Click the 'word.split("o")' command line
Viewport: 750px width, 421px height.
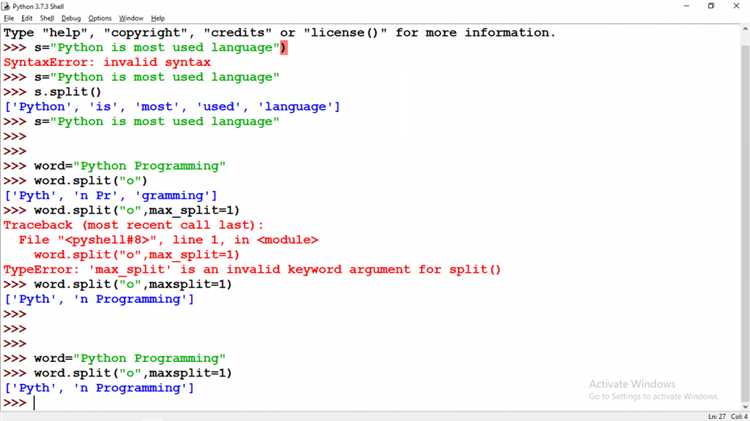(x=90, y=181)
